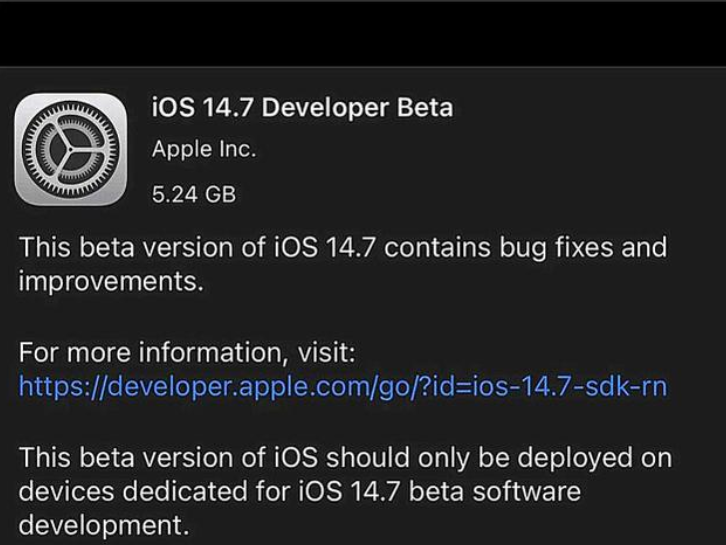The width and height of the screenshot is (726, 545).
Task: Click the 'contains bug fixes and' line
Action: pyautogui.click(x=524, y=248)
